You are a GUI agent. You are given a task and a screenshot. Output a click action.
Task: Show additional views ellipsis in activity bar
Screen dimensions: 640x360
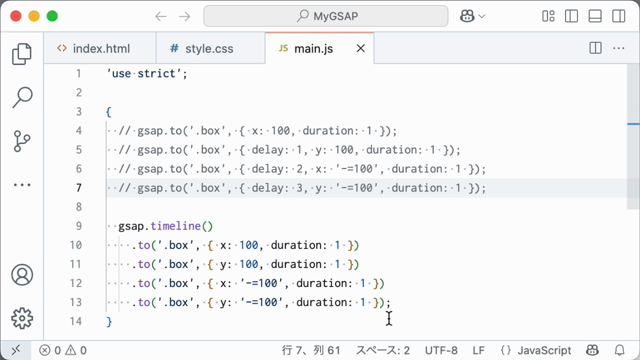coord(22,185)
